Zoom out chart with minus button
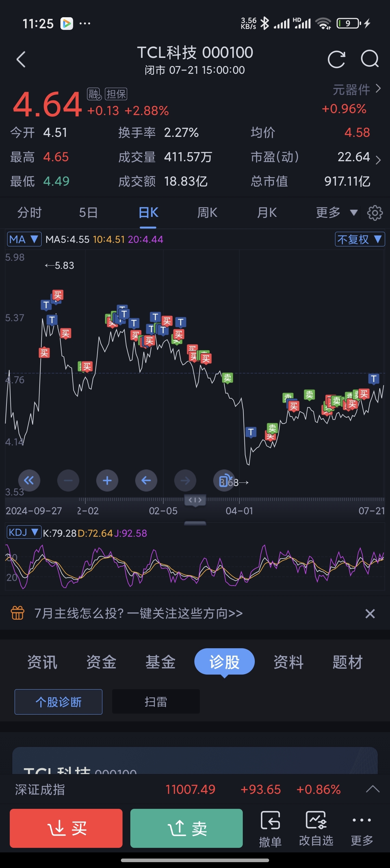Image resolution: width=390 pixels, height=868 pixels. 68,480
